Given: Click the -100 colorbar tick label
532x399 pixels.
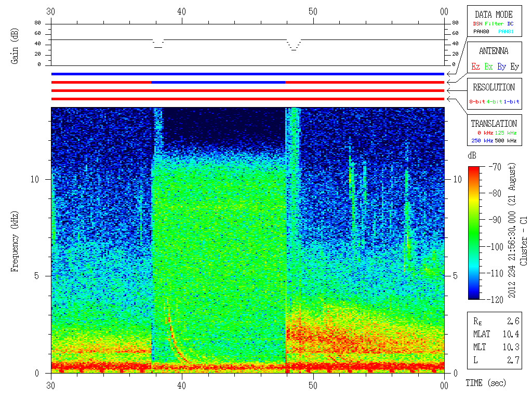Looking at the screenshot, I should [496, 247].
